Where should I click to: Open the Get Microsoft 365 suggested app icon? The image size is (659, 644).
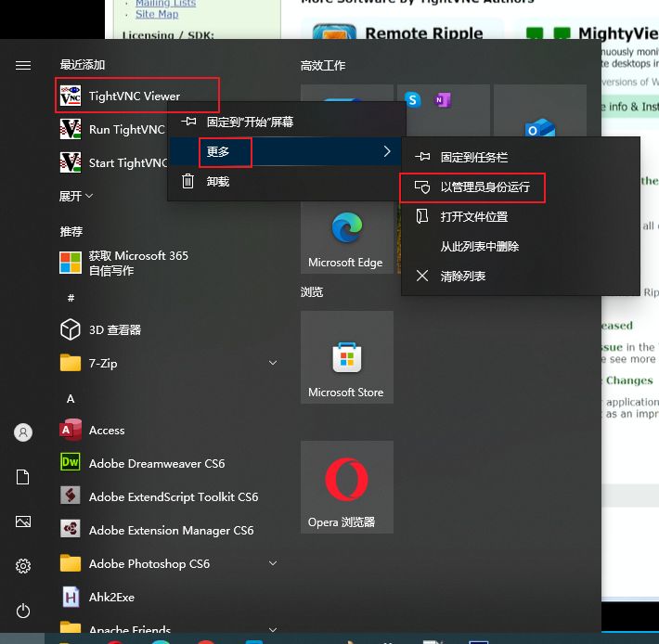pos(71,263)
